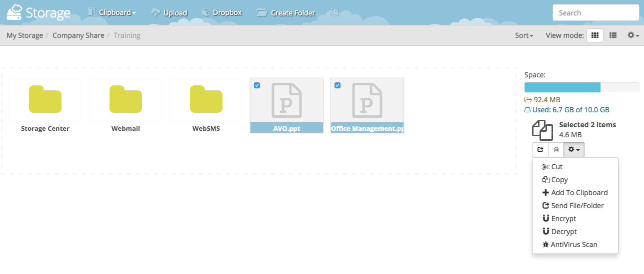The height and width of the screenshot is (274, 644).
Task: Open the settings gear dropdown next to view mode
Action: [633, 35]
